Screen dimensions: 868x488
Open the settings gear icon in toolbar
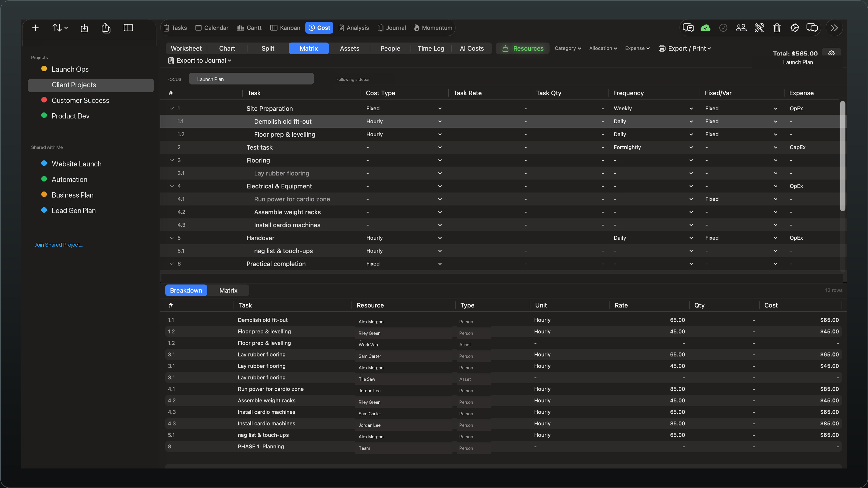794,28
